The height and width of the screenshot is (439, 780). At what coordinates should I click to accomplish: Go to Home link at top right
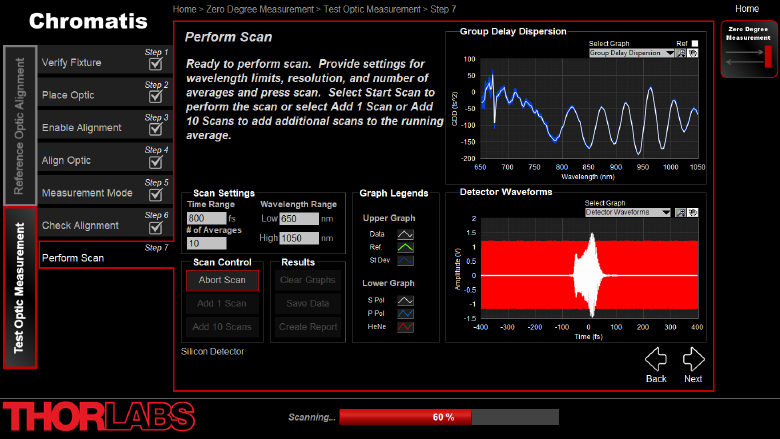click(746, 8)
